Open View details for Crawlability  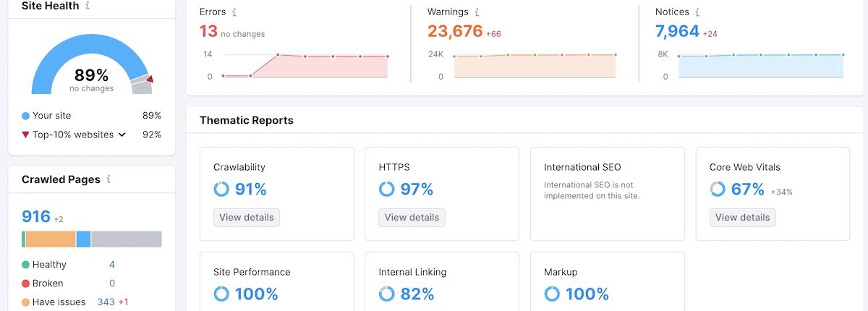click(246, 217)
